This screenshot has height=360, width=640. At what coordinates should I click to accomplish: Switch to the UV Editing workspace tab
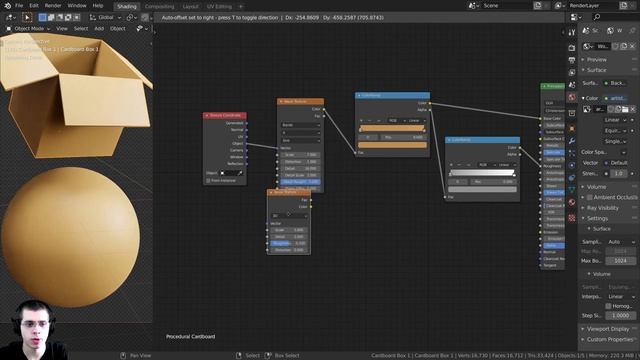click(x=219, y=7)
